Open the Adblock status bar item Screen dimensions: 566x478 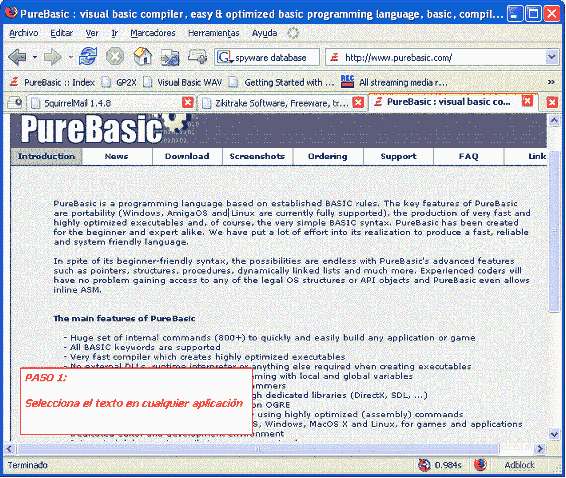coord(519,465)
